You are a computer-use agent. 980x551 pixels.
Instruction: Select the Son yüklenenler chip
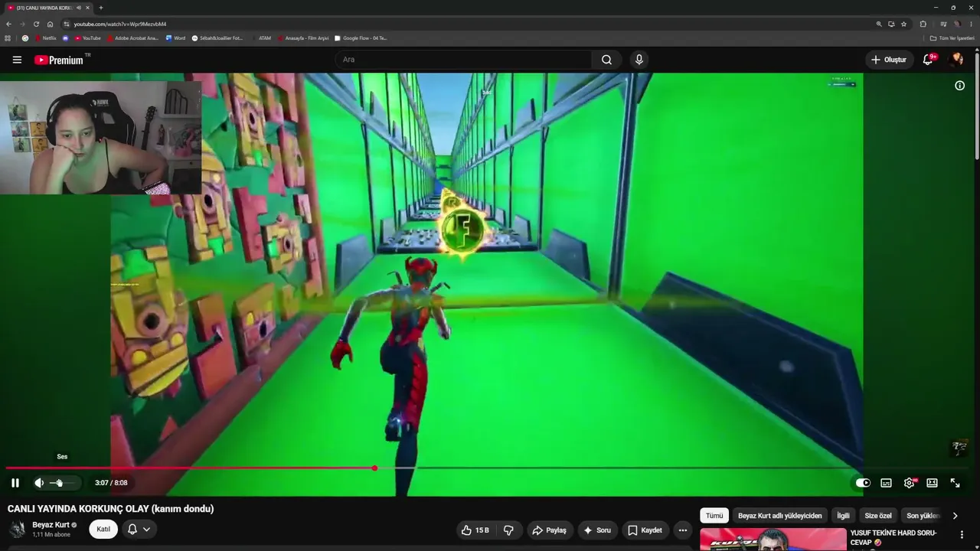[x=922, y=516]
